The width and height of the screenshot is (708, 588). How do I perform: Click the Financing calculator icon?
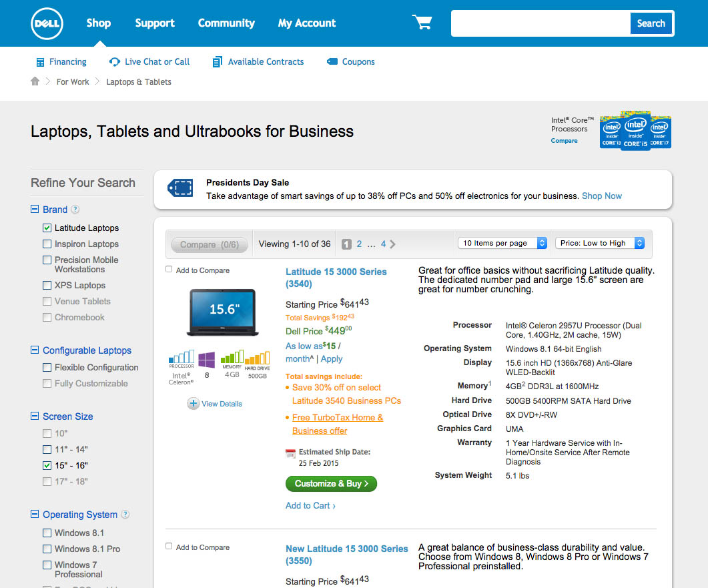(x=40, y=62)
